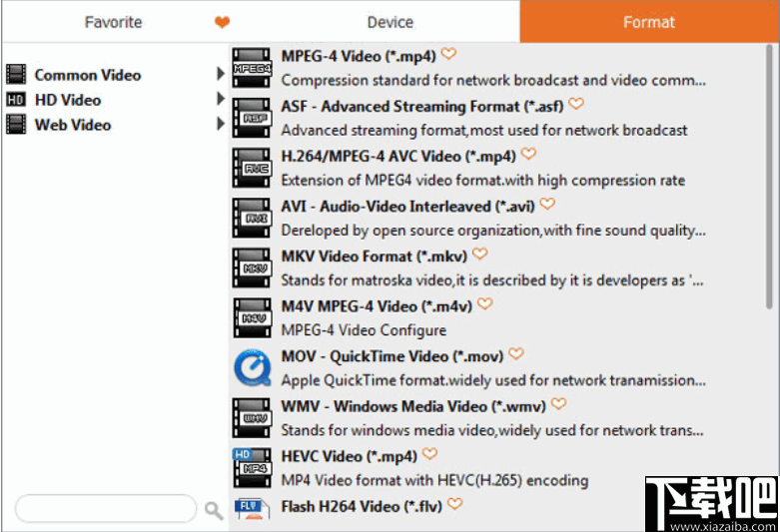Select the Web Video category

click(x=73, y=125)
